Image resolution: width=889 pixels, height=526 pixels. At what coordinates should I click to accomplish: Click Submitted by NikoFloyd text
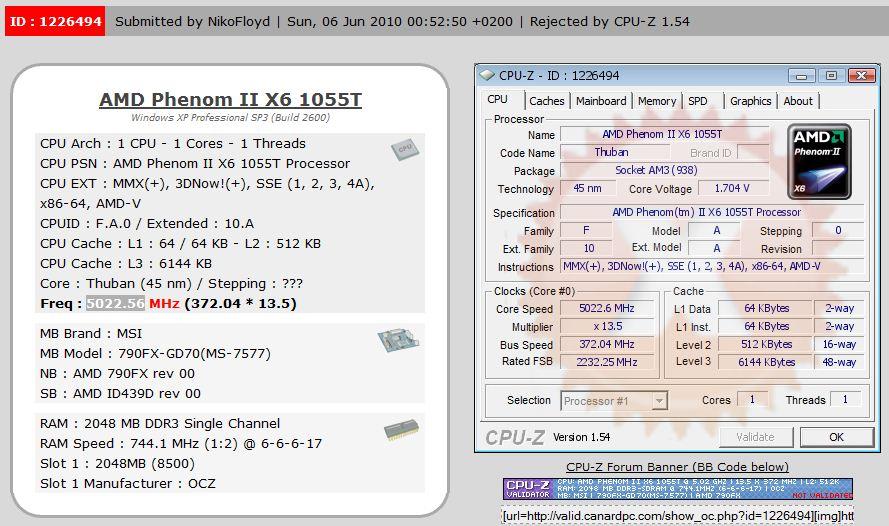(x=192, y=22)
